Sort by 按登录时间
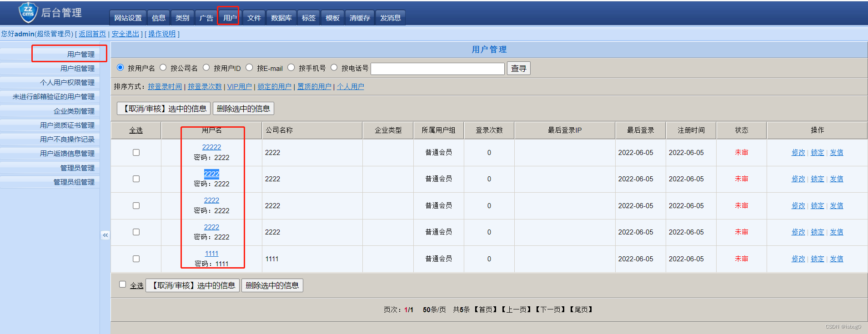 (x=165, y=86)
